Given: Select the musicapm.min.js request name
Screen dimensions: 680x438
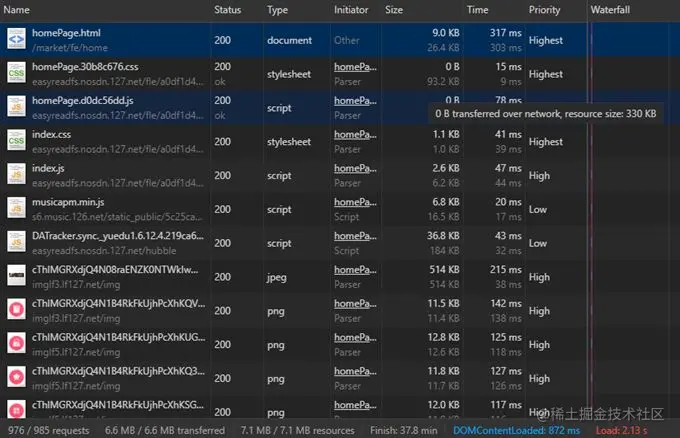Looking at the screenshot, I should pos(68,202).
